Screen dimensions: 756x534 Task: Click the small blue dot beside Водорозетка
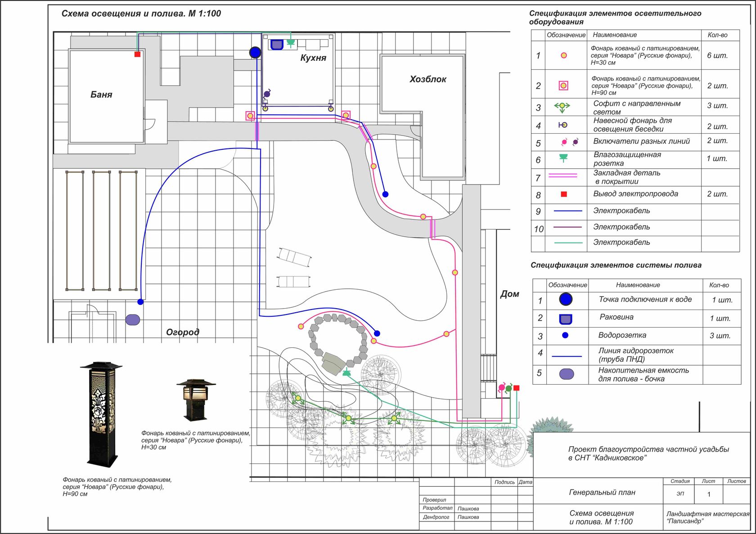565,335
